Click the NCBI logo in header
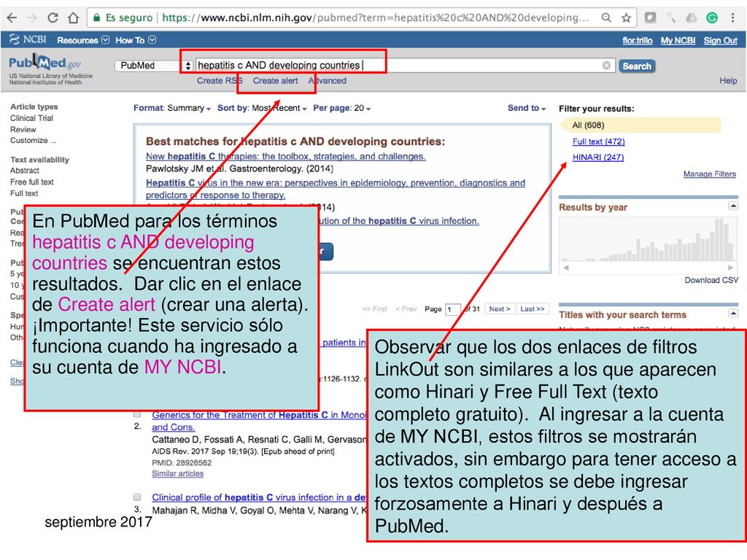This screenshot has width=747, height=560. (28, 39)
